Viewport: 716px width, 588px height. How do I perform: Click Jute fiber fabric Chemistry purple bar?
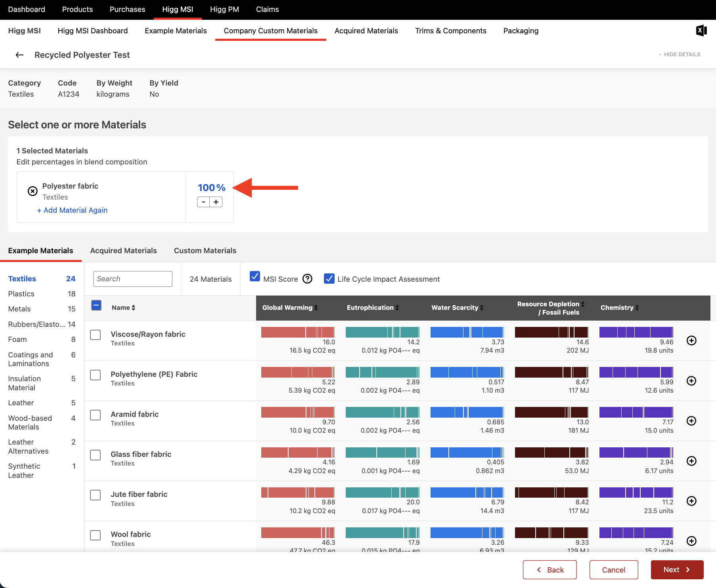tap(636, 493)
